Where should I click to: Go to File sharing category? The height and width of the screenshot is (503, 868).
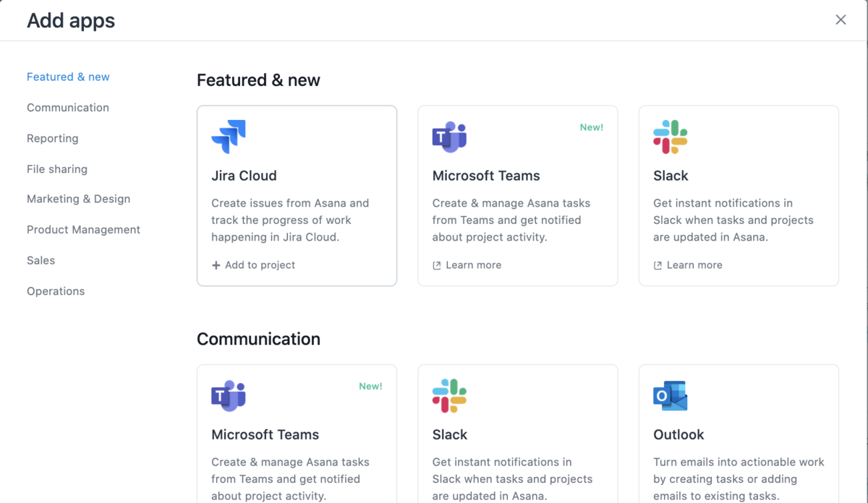coord(57,169)
